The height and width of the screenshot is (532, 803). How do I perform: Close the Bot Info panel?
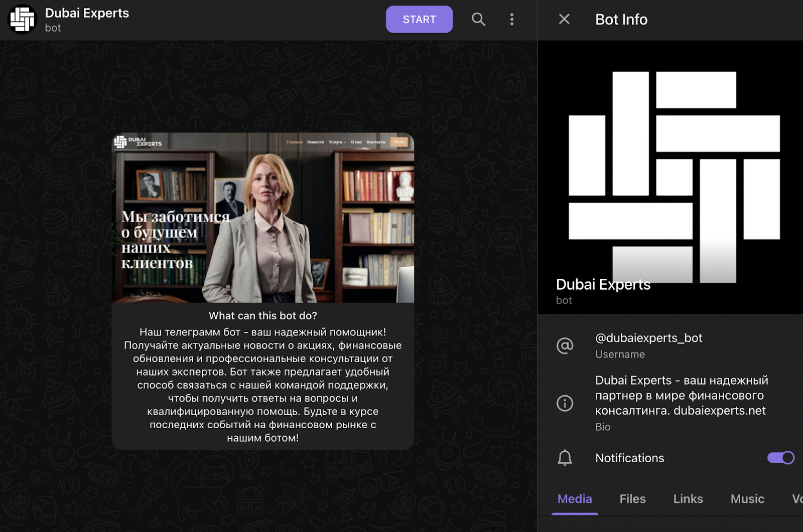pyautogui.click(x=564, y=20)
